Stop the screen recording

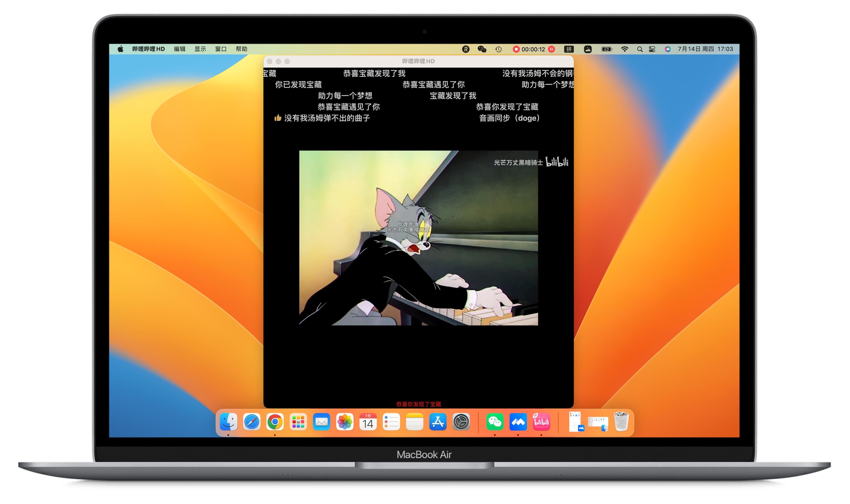pyautogui.click(x=516, y=49)
